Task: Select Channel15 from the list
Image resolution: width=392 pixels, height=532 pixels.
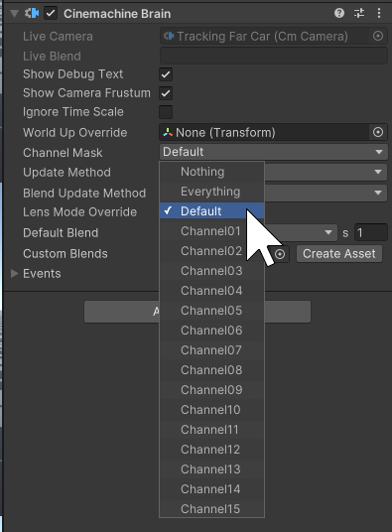Action: coord(212,508)
